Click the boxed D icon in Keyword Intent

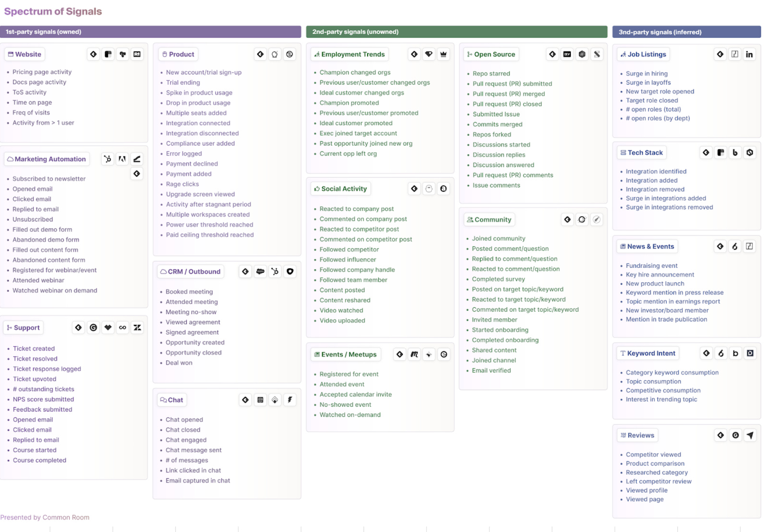click(x=750, y=353)
